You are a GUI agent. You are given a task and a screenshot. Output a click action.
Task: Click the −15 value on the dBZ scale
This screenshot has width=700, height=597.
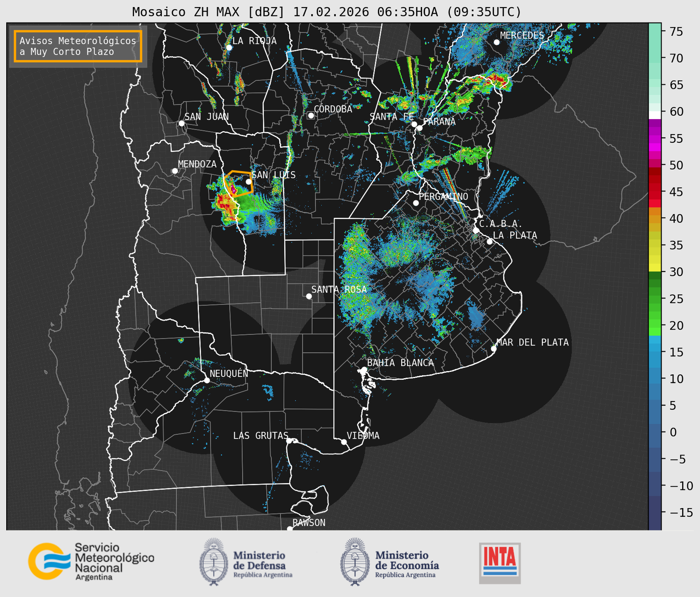[680, 512]
